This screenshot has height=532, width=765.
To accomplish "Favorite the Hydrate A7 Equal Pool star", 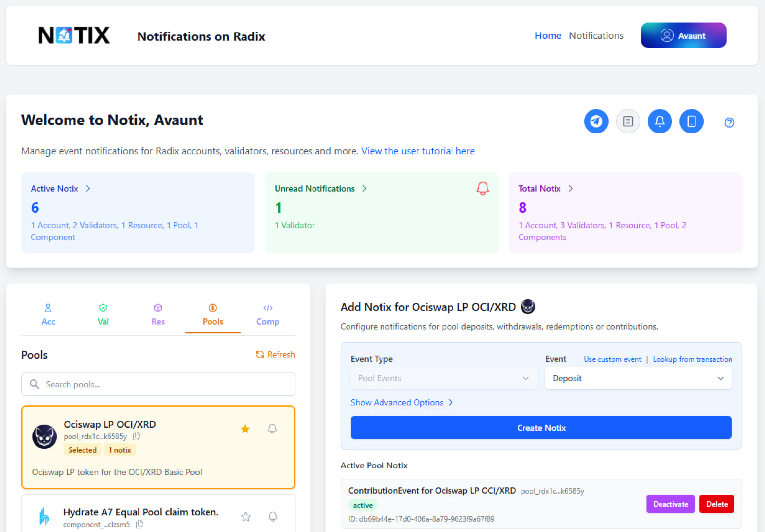I will [x=246, y=517].
